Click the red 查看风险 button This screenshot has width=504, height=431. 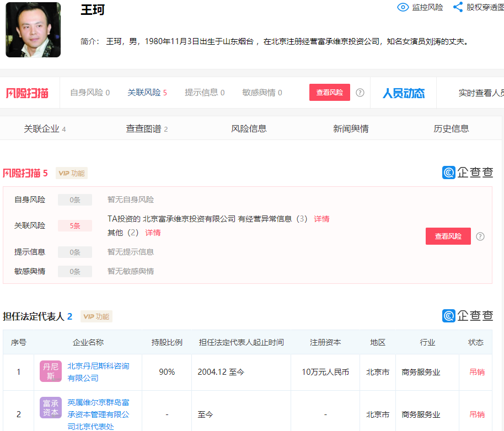[329, 92]
